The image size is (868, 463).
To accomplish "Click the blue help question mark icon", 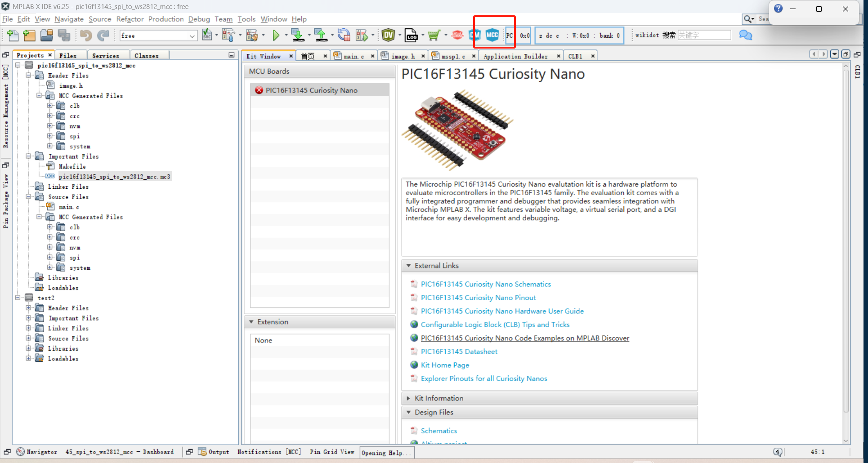I will (779, 9).
